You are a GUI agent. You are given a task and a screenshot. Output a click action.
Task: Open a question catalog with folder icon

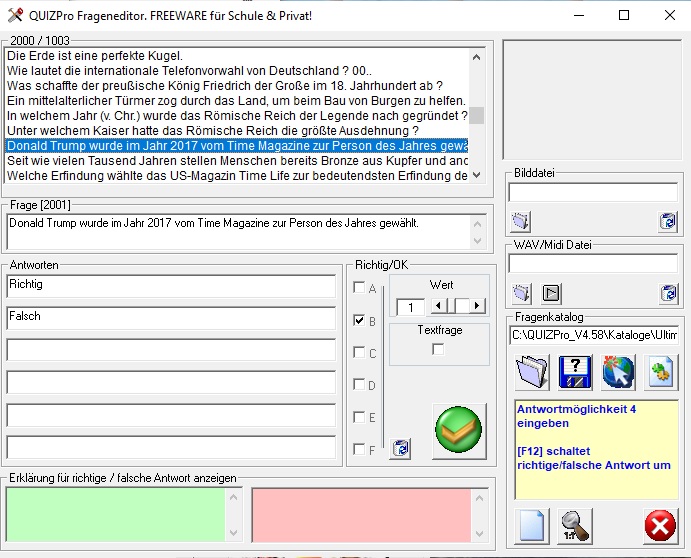[532, 371]
